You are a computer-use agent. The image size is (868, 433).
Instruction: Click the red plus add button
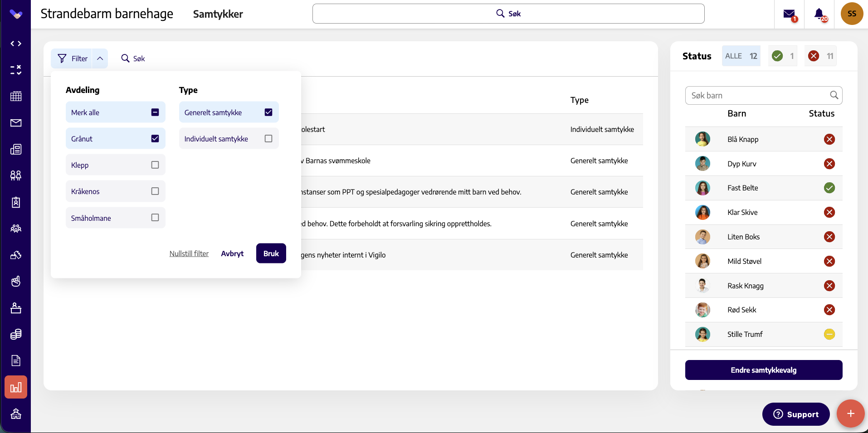pos(850,414)
